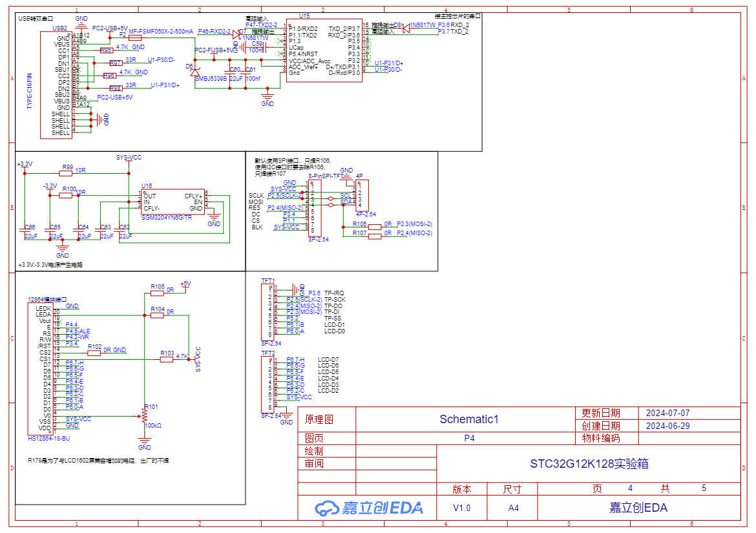Screen dimensions: 756x533
Task: Click the 物料编码 label
Action: coord(601,438)
